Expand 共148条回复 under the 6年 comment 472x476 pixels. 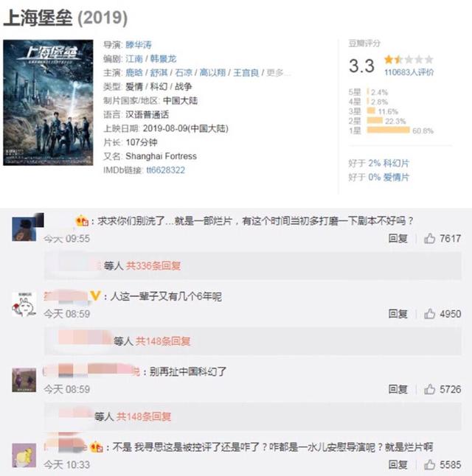point(163,341)
